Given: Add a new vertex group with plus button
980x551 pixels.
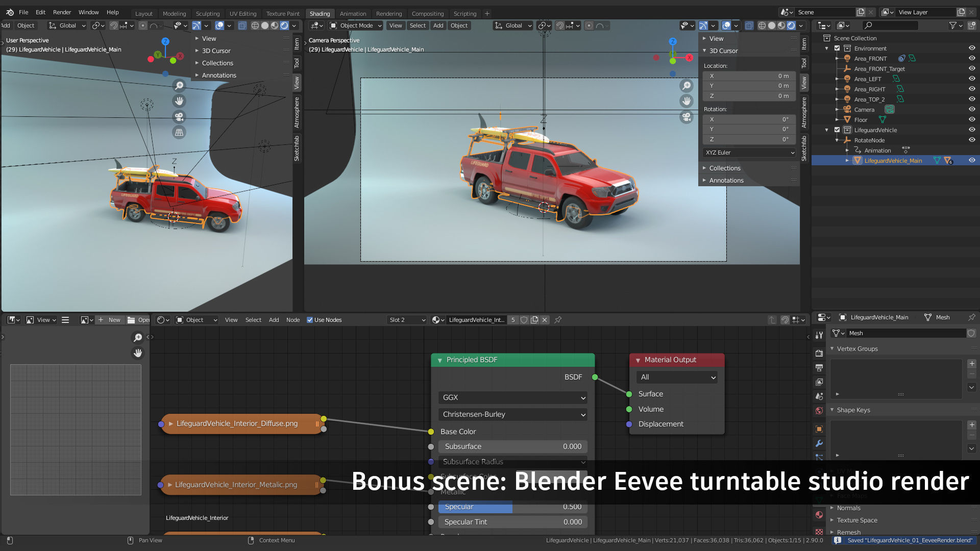Looking at the screenshot, I should click(972, 364).
